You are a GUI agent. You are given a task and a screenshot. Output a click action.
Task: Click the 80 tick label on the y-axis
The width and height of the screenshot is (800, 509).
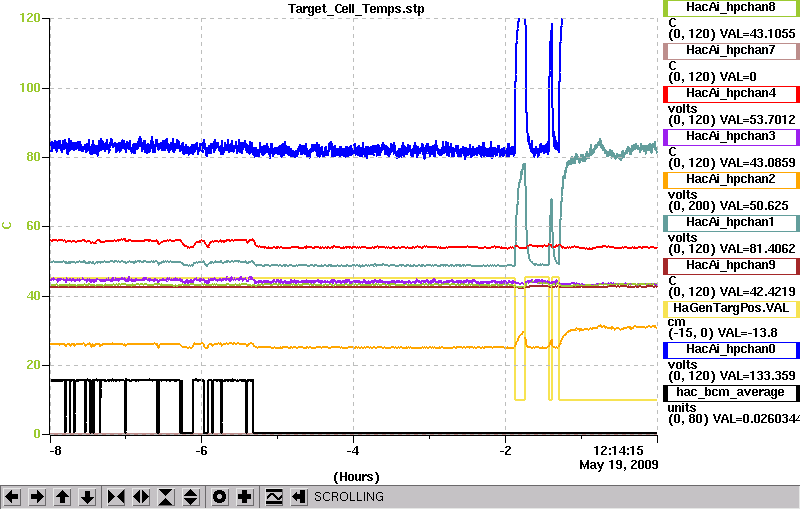pyautogui.click(x=33, y=157)
